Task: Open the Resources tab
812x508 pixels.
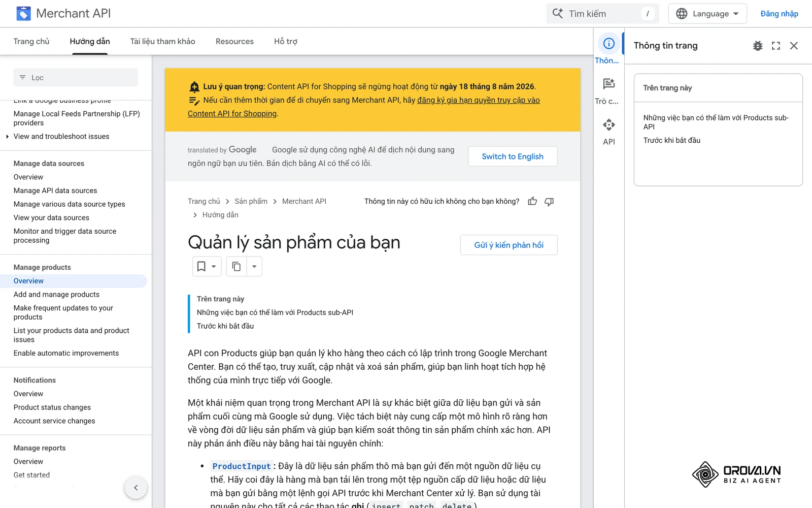Action: click(234, 41)
